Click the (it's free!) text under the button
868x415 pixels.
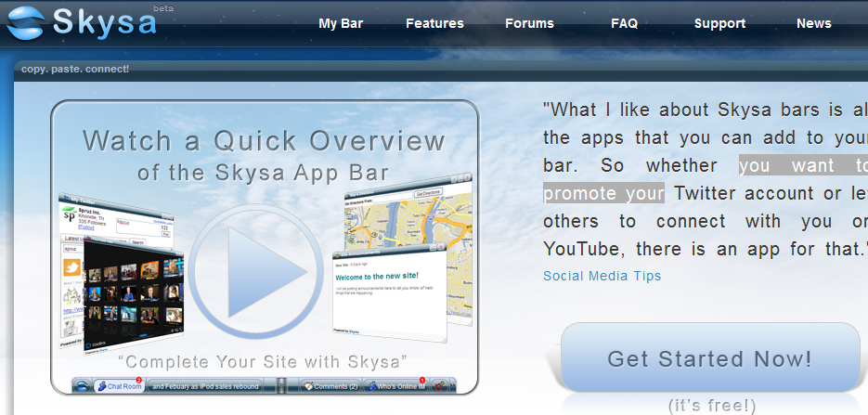712,405
